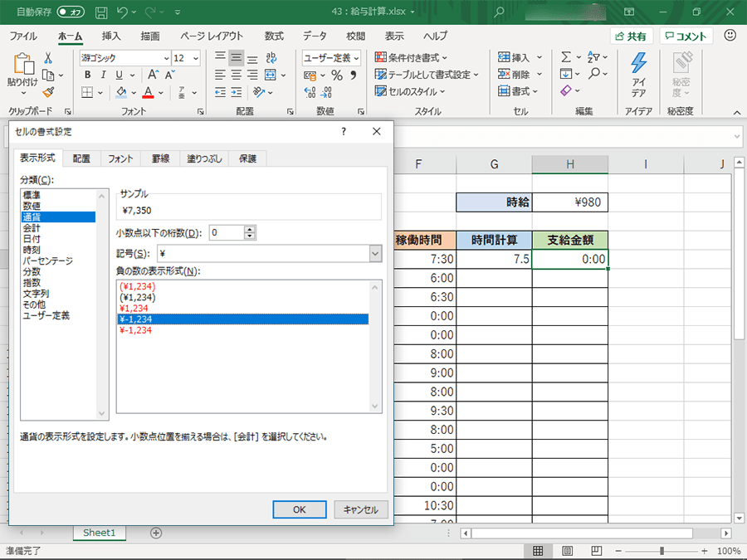747x560 pixels.
Task: Click the font color A icon
Action: 149,91
